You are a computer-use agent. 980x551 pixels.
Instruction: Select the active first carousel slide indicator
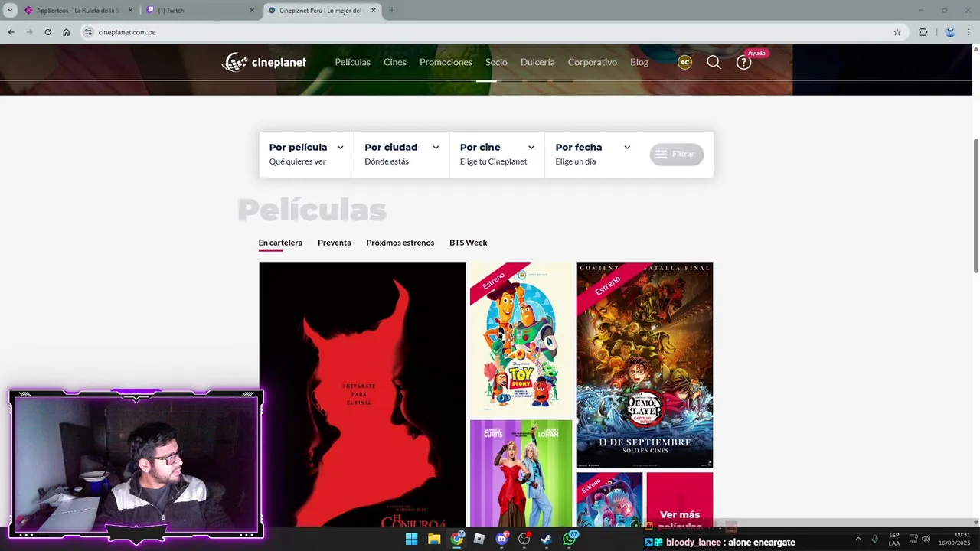(x=486, y=80)
